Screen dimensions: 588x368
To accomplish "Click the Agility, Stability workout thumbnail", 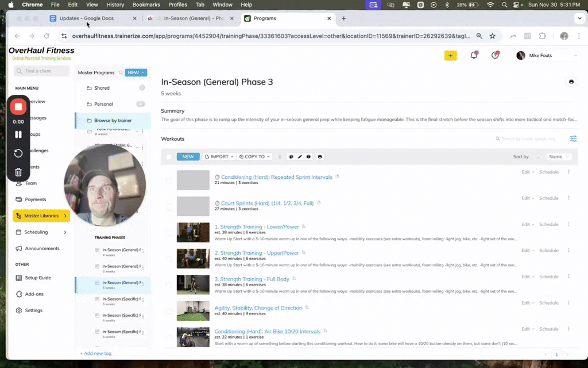I will [193, 311].
